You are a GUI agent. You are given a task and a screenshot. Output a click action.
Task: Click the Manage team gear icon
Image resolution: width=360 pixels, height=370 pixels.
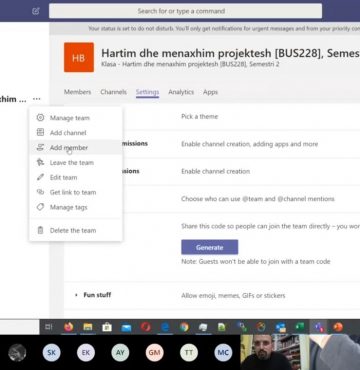tap(40, 118)
